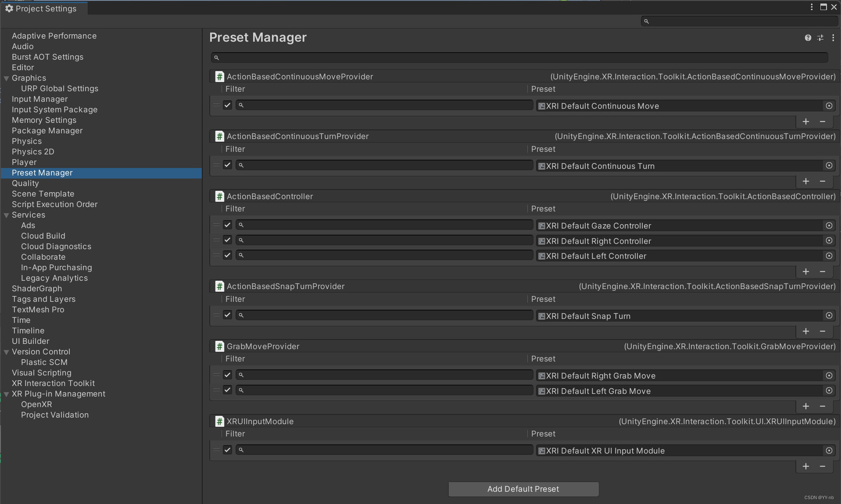Remove preset entry under XRUIInputModule
The image size is (841, 504).
823,466
